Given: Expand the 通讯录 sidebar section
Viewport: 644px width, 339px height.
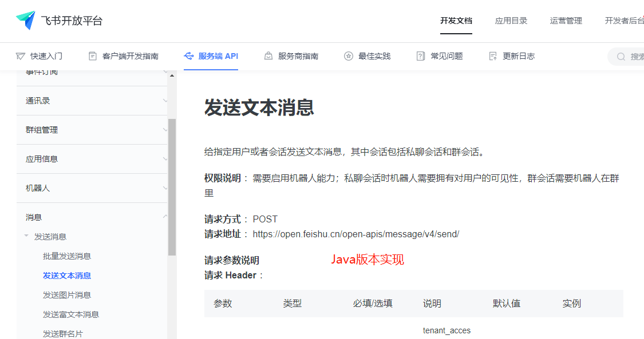Looking at the screenshot, I should 165,101.
